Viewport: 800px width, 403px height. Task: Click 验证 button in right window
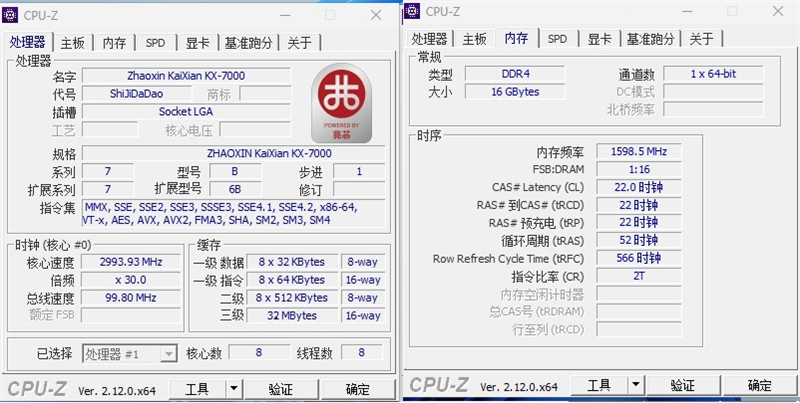[683, 386]
